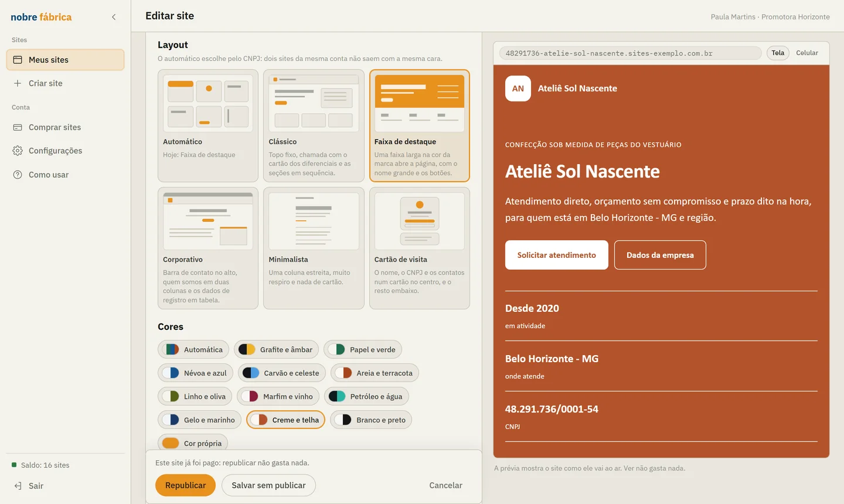
Task: Click the Sair logout icon
Action: pos(18,486)
